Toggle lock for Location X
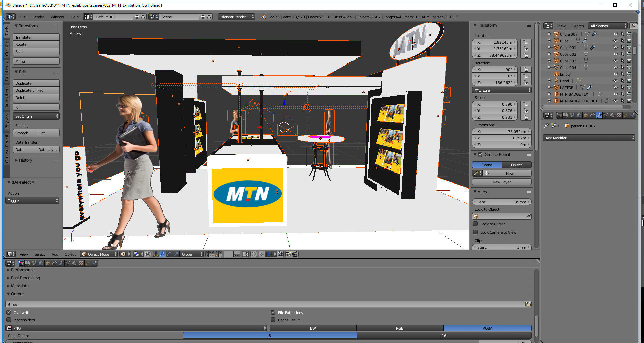This screenshot has width=644, height=343. click(x=526, y=42)
